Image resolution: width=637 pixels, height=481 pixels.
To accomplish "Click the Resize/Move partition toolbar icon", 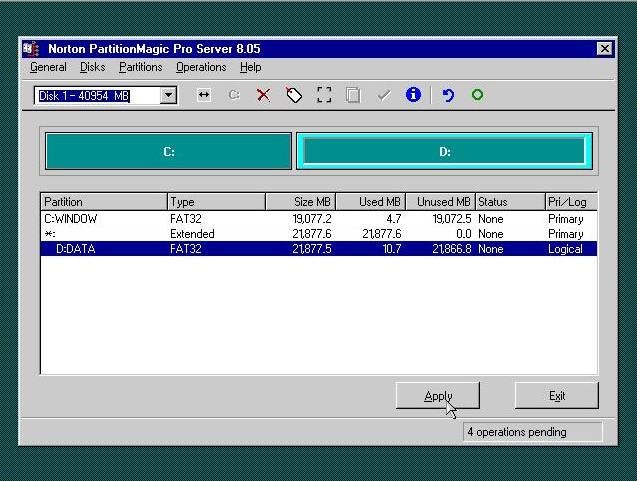I will coord(204,95).
